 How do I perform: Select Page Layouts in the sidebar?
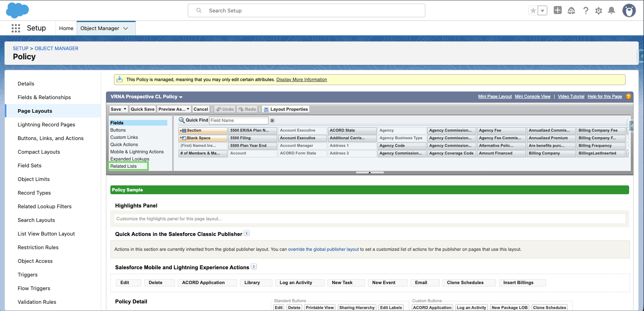click(35, 111)
